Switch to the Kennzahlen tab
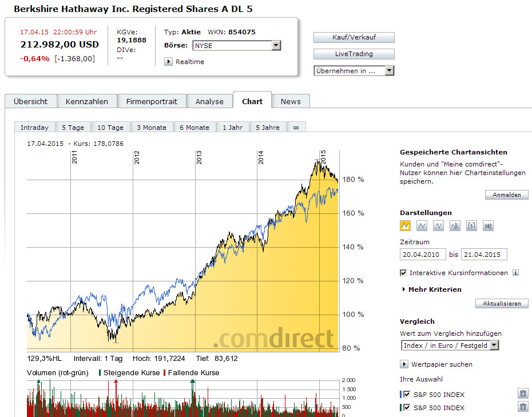The width and height of the screenshot is (532, 417). pyautogui.click(x=87, y=101)
